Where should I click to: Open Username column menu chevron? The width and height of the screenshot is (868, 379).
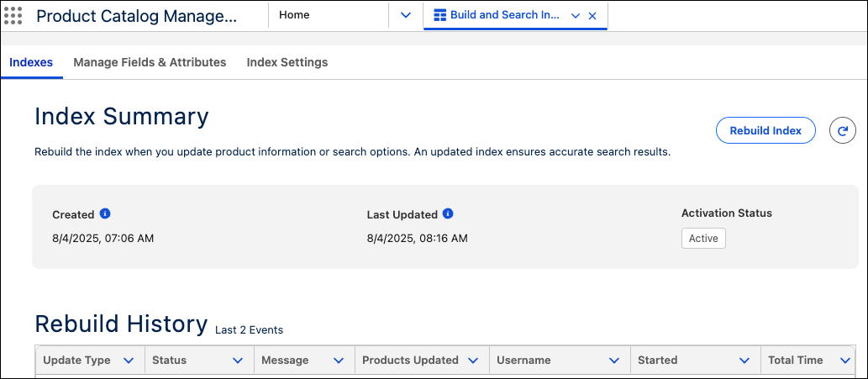614,361
